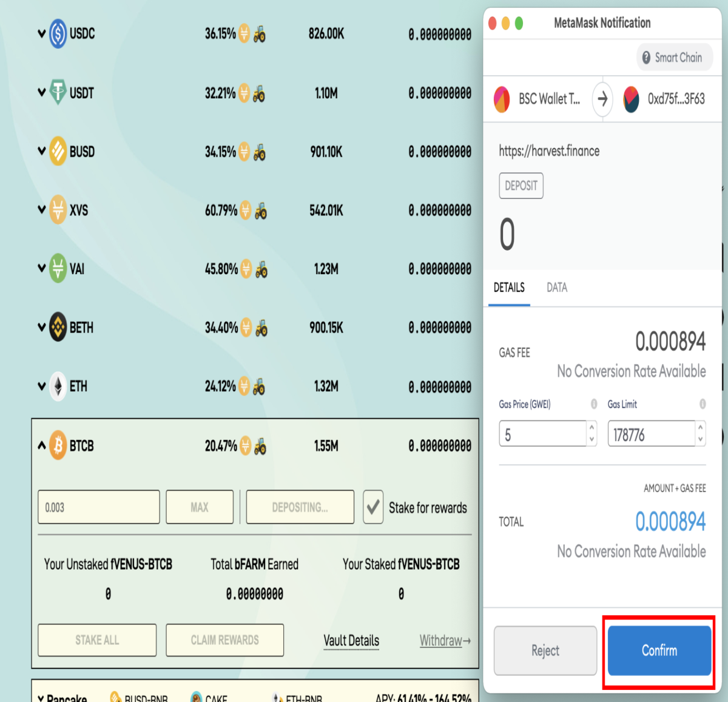The image size is (728, 702).
Task: Decrease Gas Limit with down stepper arrow
Action: [701, 440]
